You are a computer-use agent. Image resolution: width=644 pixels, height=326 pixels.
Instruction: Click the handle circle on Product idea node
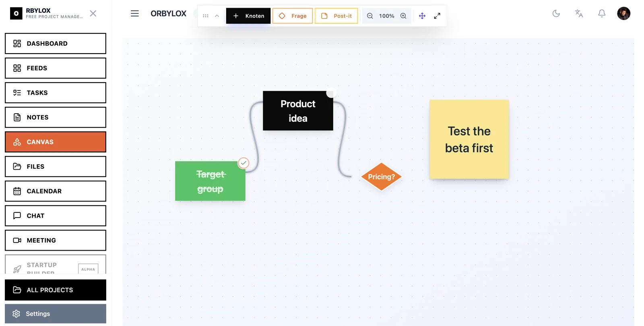331,93
